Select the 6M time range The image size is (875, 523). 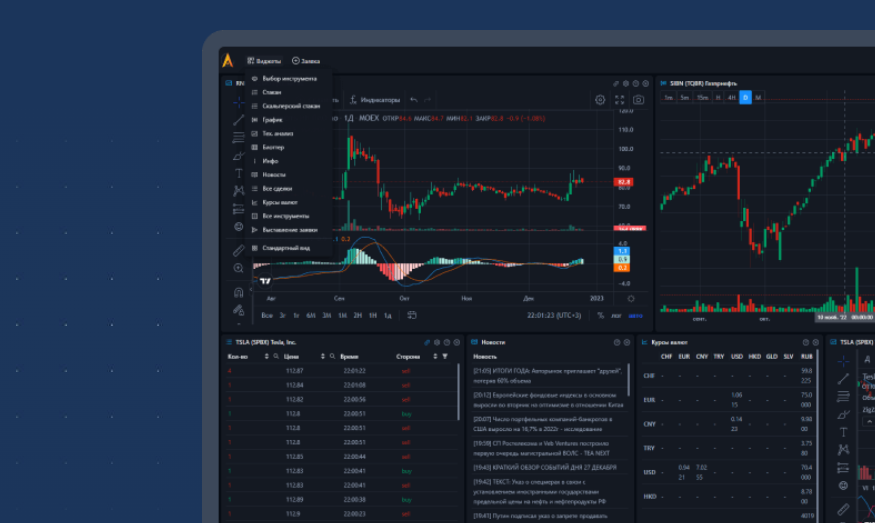(x=311, y=315)
